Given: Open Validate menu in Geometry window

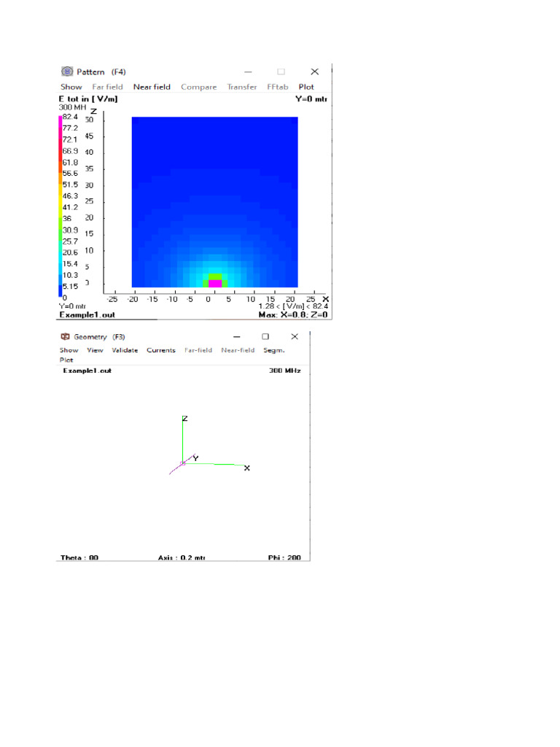Looking at the screenshot, I should [125, 350].
